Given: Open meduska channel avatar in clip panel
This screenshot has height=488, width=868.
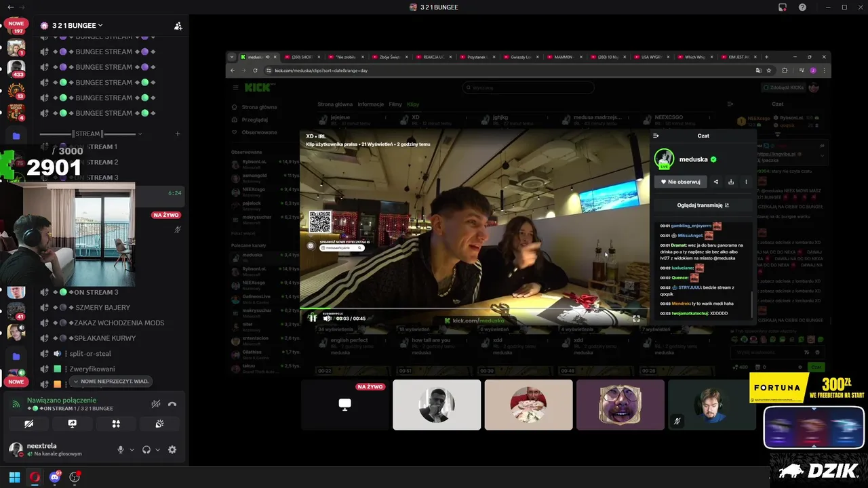Looking at the screenshot, I should (664, 159).
